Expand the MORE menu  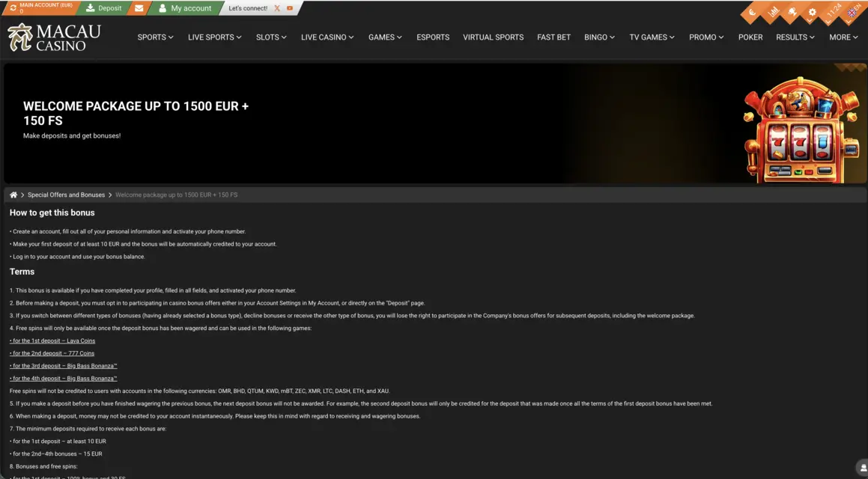(843, 37)
